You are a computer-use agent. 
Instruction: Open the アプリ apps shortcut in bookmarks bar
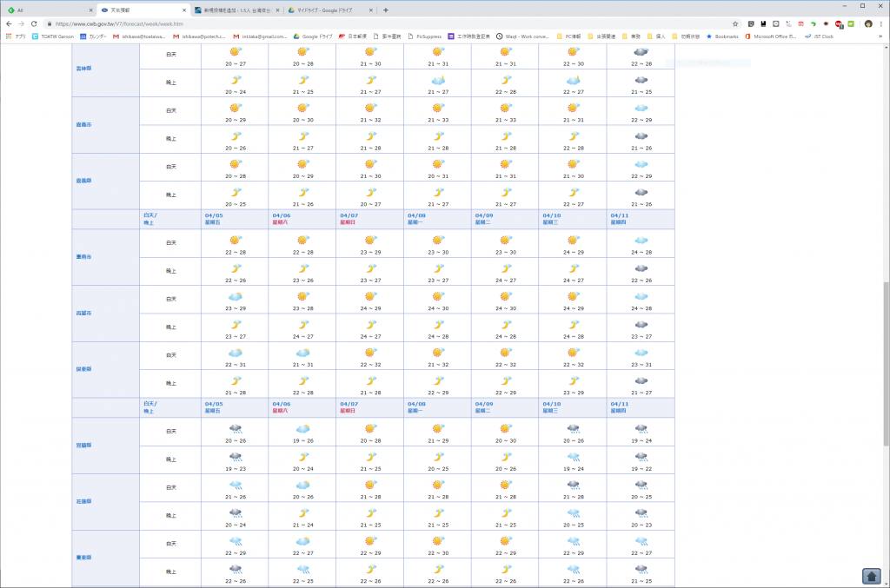click(x=16, y=36)
